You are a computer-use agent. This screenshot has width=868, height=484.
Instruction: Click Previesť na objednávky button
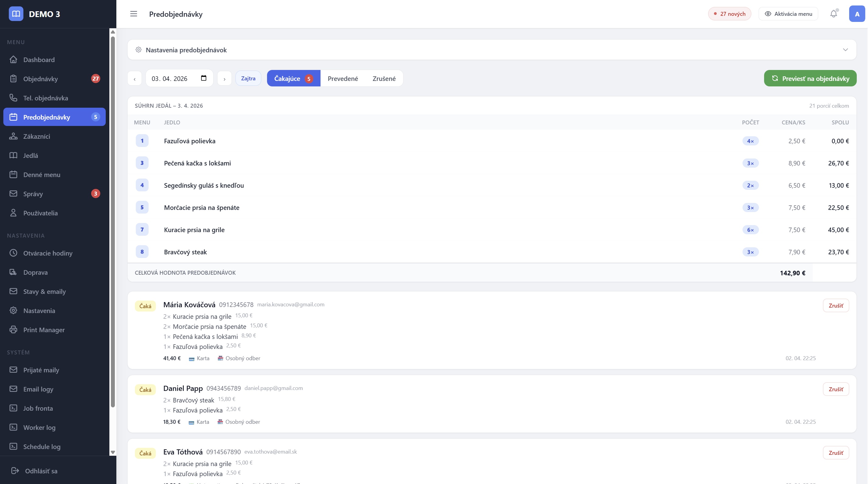tap(810, 78)
